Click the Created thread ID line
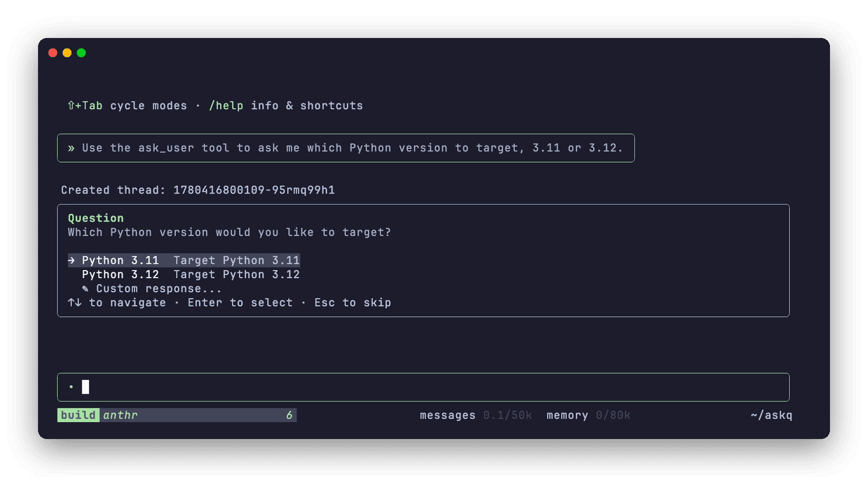Image resolution: width=868 pixels, height=477 pixels. (x=198, y=190)
